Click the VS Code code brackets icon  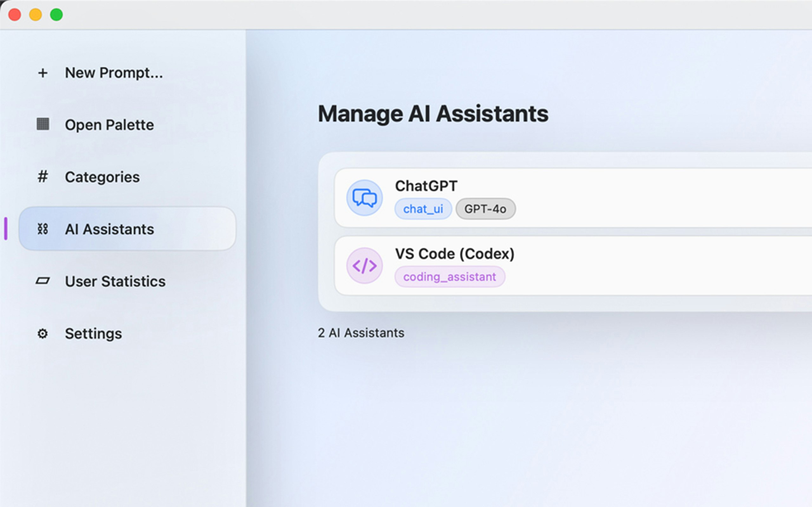(x=364, y=266)
